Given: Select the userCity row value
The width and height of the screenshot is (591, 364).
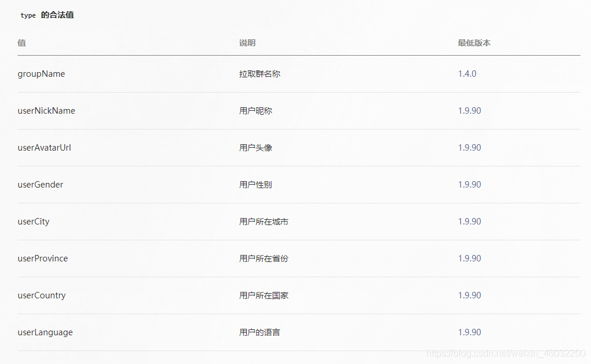Looking at the screenshot, I should pos(33,222).
